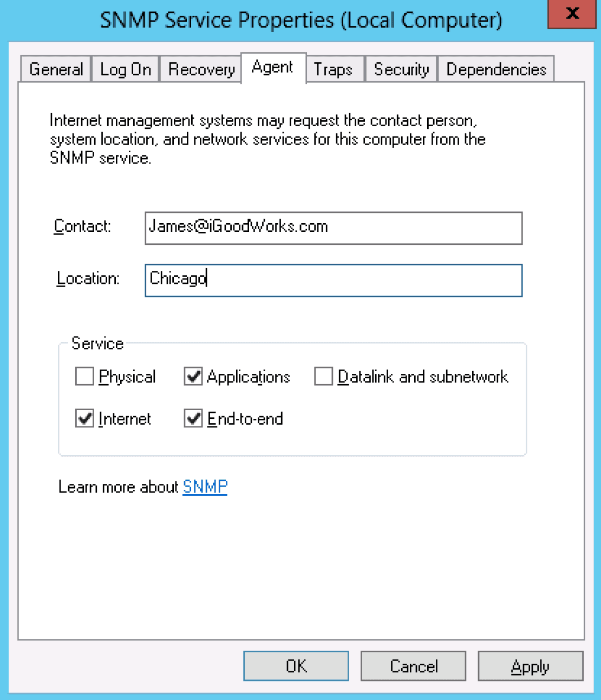
Task: Click into the Contact text field
Action: click(333, 228)
